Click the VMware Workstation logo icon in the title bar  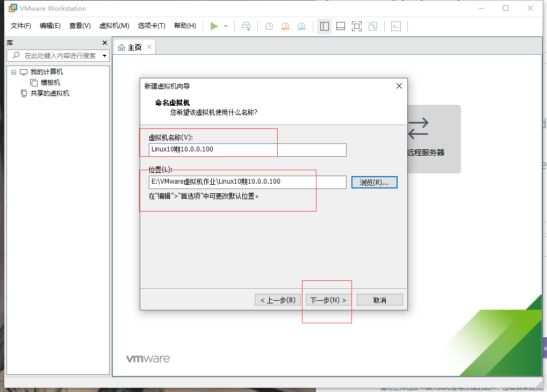(x=13, y=8)
